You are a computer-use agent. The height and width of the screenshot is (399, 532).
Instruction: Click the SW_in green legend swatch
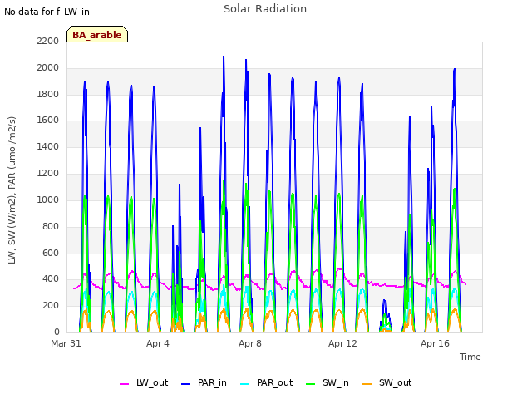[310, 384]
